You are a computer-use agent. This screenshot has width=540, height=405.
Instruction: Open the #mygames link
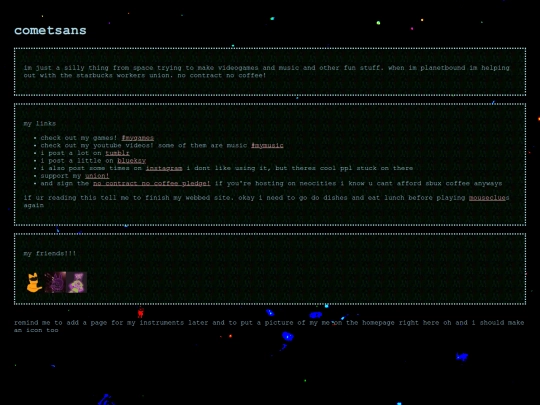point(137,138)
